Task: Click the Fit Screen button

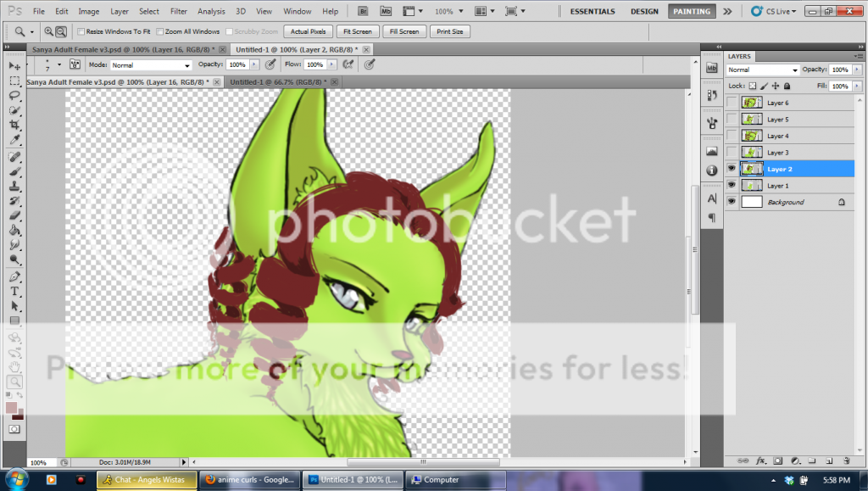Action: click(x=357, y=31)
